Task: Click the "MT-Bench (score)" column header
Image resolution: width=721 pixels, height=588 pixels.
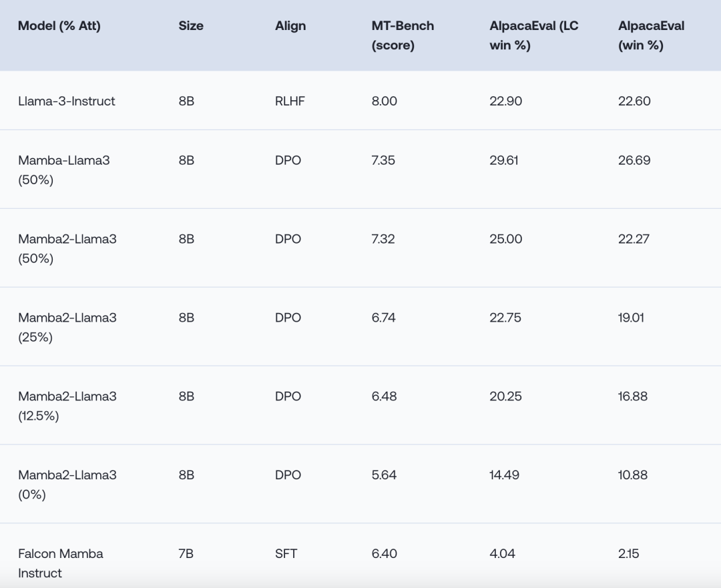Action: (403, 35)
